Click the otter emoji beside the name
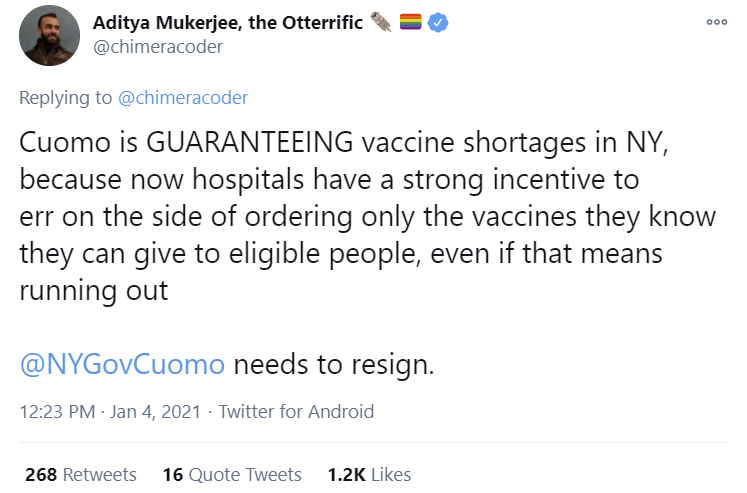The width and height of the screenshot is (747, 493). click(x=381, y=23)
